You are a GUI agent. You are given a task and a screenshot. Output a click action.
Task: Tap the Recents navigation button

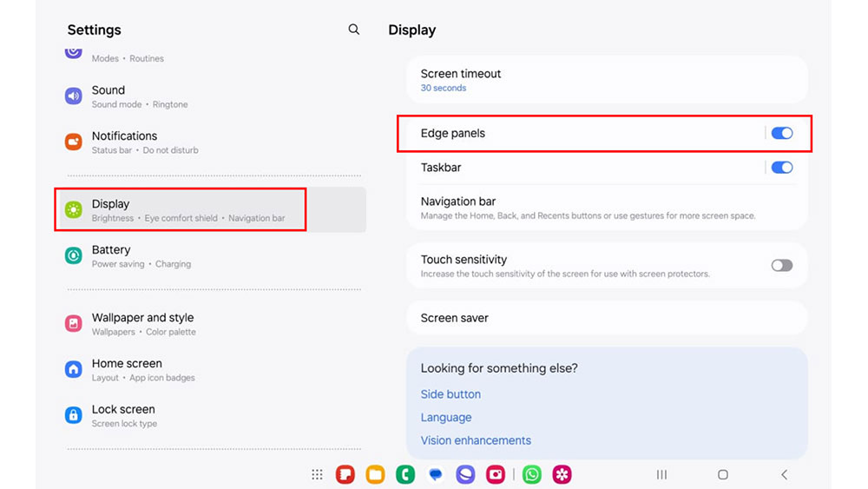point(661,474)
